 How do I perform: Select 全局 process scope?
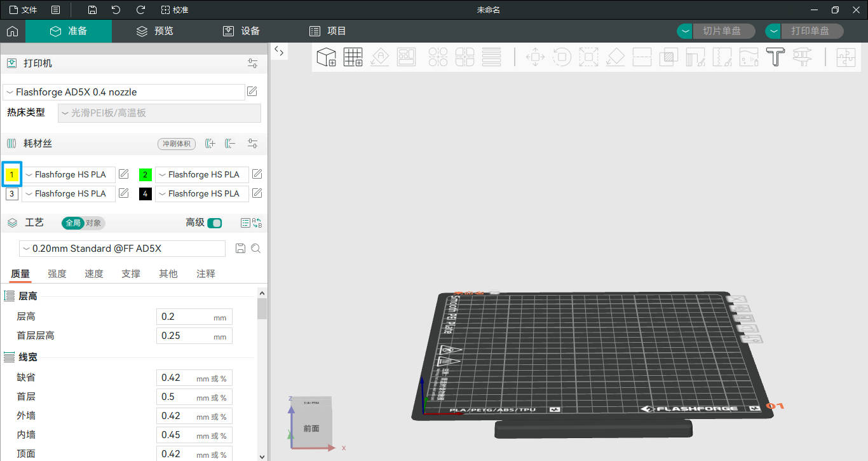pyautogui.click(x=73, y=223)
